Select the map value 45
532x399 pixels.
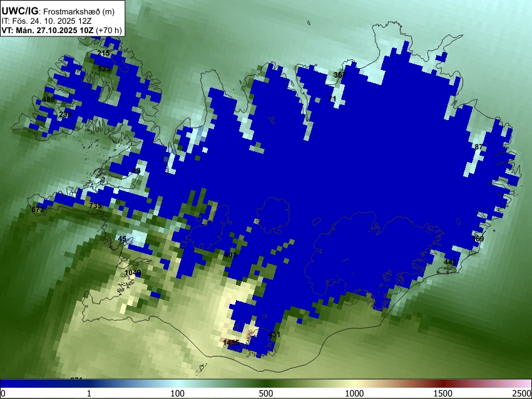pyautogui.click(x=122, y=239)
